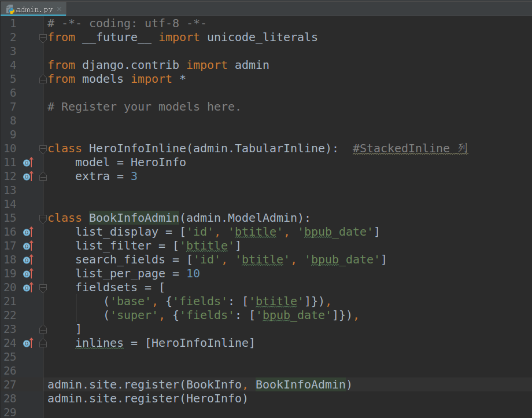Click 'btitle' string on line 17
The image size is (532, 418).
207,246
